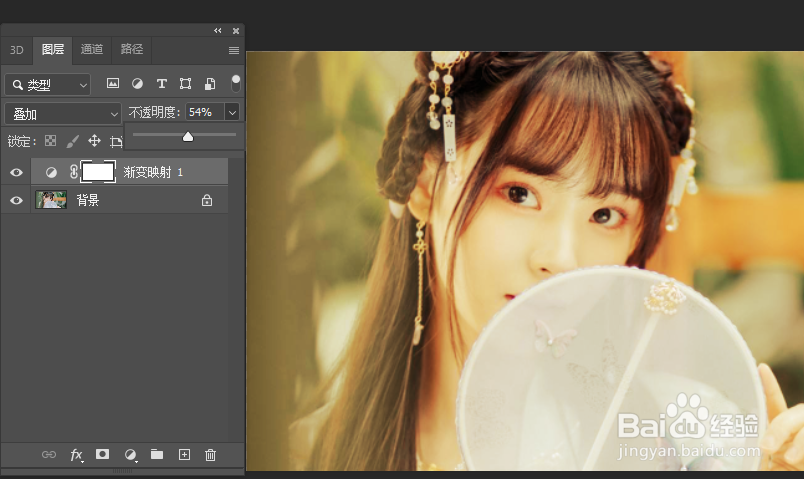The height and width of the screenshot is (479, 804).
Task: Open the 类型 filter dropdown
Action: tap(48, 85)
